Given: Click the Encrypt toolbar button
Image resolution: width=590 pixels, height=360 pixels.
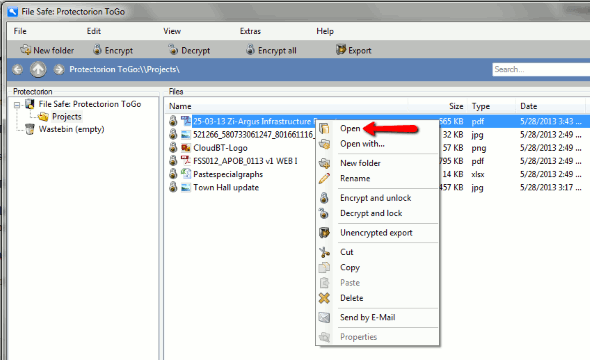Looking at the screenshot, I should pyautogui.click(x=113, y=50).
